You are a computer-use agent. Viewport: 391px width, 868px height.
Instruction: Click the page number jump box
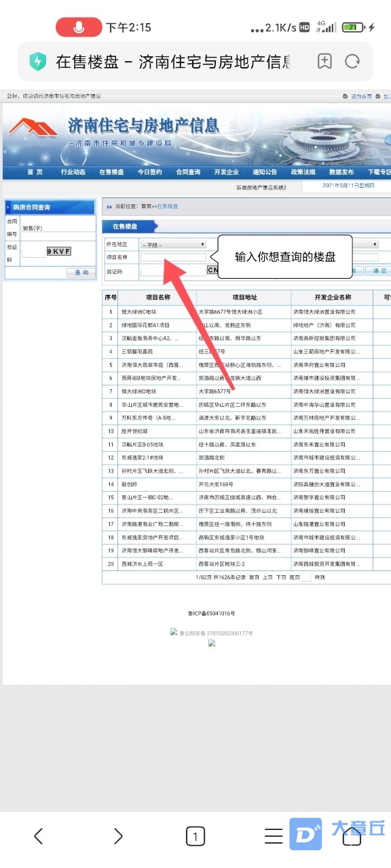(x=307, y=577)
